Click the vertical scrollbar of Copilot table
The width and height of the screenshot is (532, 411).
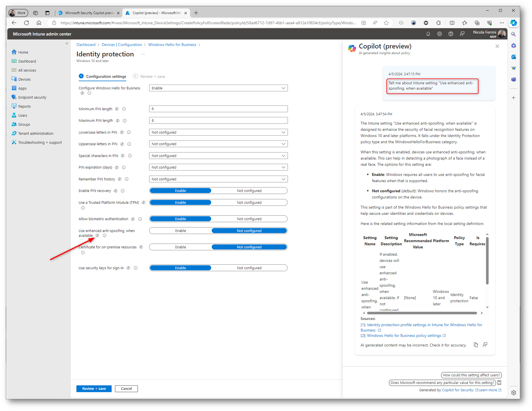coord(487,261)
